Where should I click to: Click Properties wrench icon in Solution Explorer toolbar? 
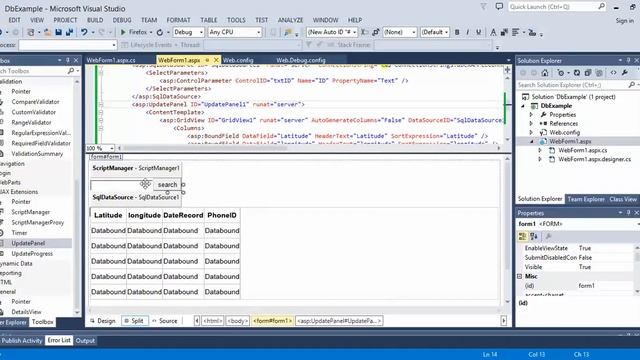click(624, 73)
